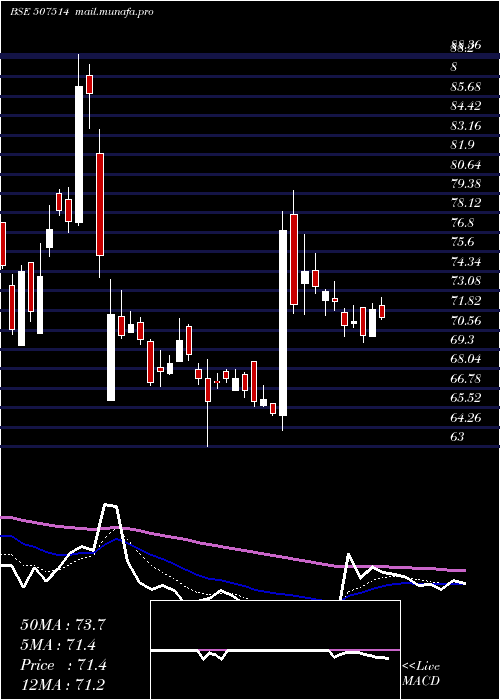Click the 79.38 price axis label
This screenshot has width=500, height=700.
466,184
